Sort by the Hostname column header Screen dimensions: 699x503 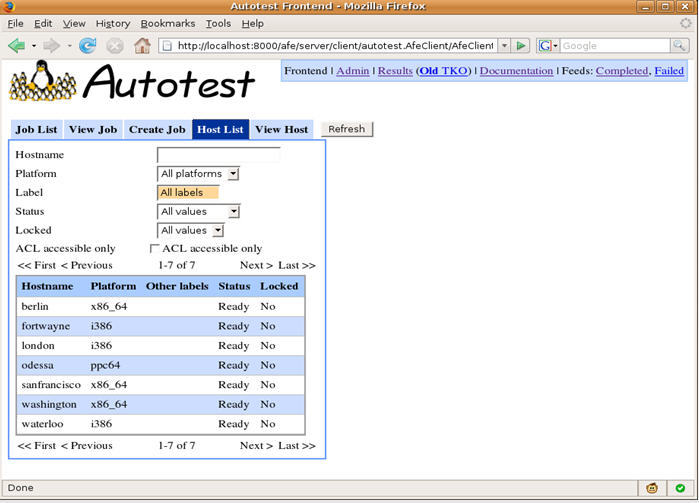pos(47,286)
